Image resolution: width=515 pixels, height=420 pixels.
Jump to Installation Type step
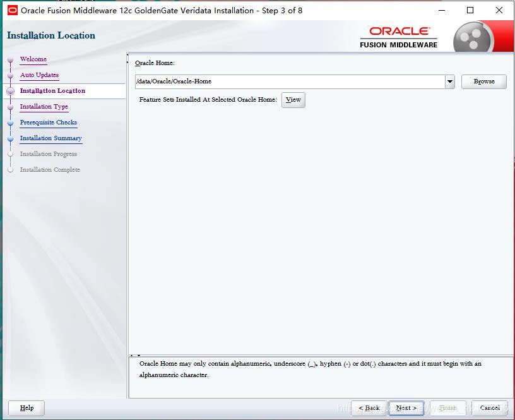pos(44,107)
